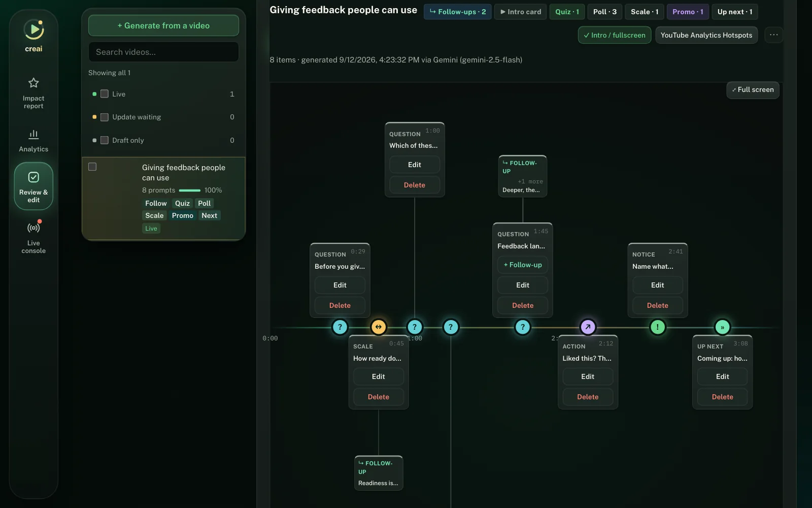Edit the 3:08 Up Next card
The height and width of the screenshot is (508, 812).
point(723,376)
